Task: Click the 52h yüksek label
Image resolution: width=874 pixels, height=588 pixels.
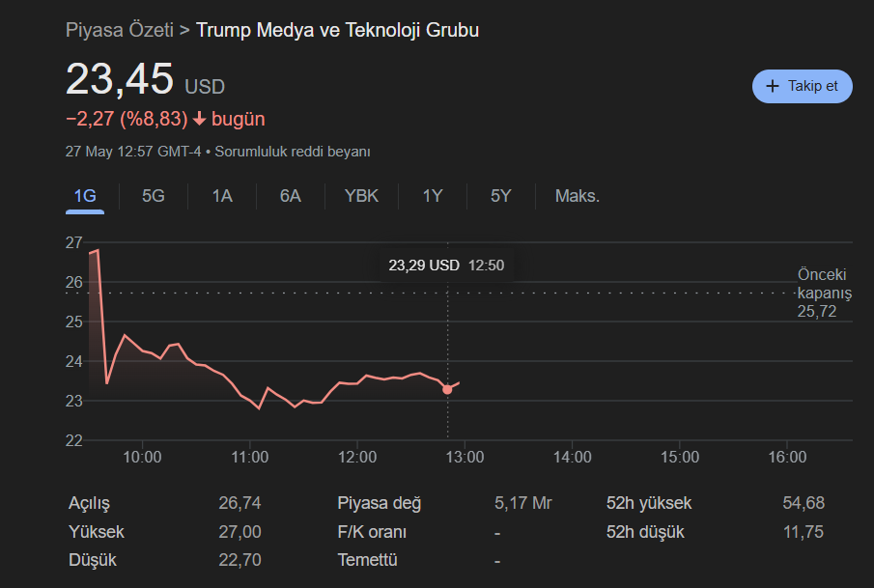Action: tap(649, 503)
